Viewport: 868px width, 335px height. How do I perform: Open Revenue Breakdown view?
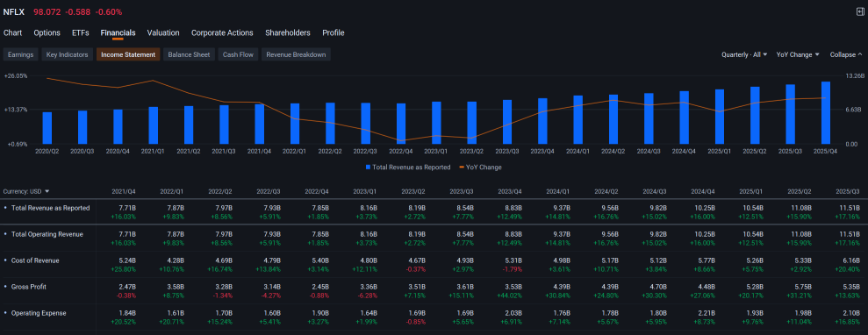[x=296, y=54]
